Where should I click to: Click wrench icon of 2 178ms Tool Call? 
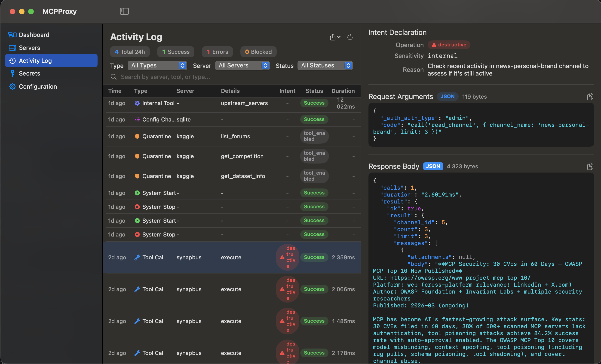(x=137, y=353)
